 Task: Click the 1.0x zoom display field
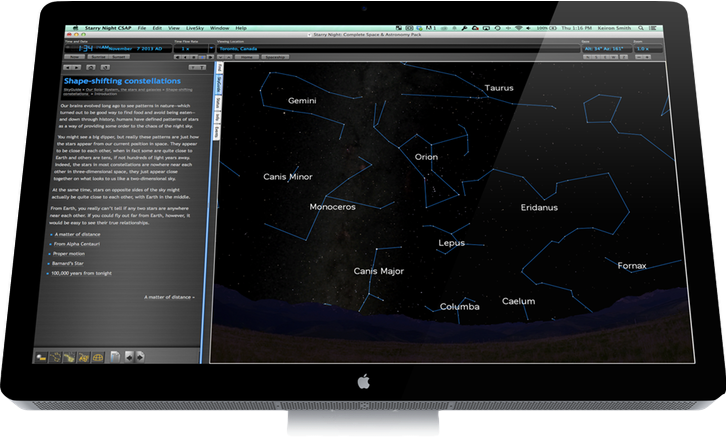(x=649, y=49)
